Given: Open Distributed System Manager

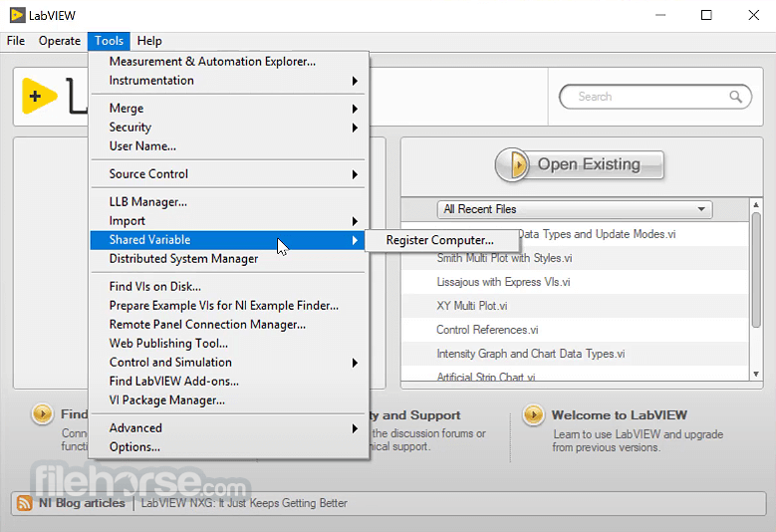Looking at the screenshot, I should 228,259.
